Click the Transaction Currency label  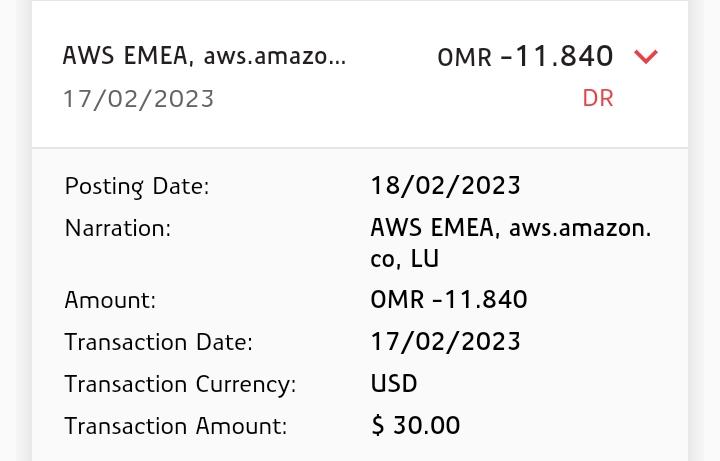(180, 384)
